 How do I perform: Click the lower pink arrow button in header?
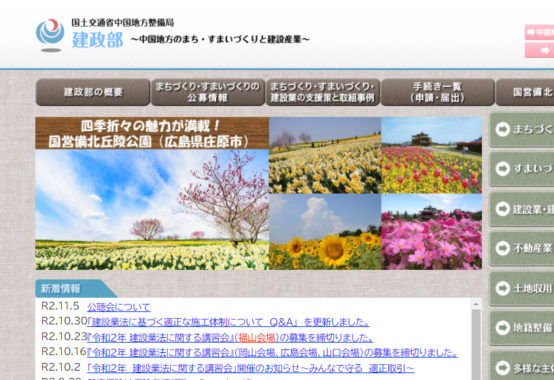point(540,50)
